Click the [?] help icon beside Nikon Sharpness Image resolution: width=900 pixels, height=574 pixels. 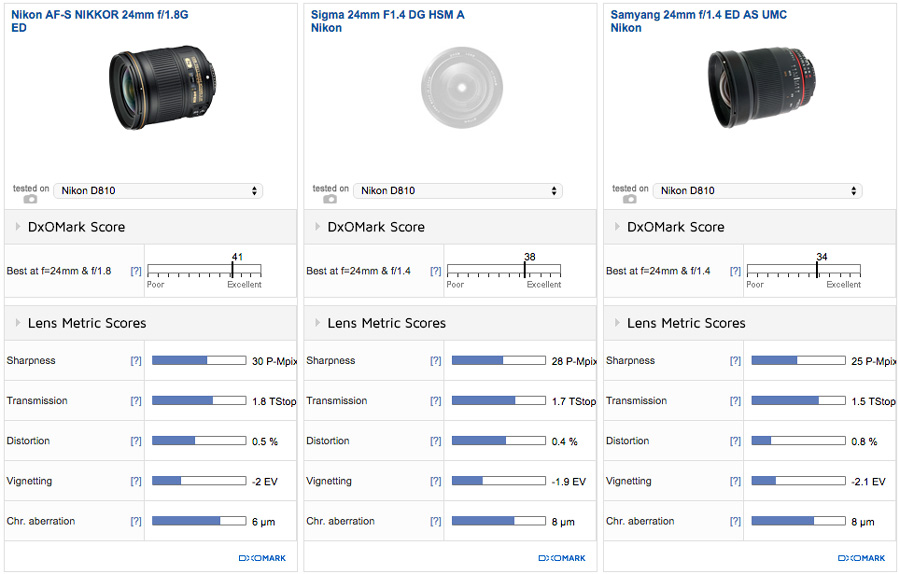coord(136,361)
